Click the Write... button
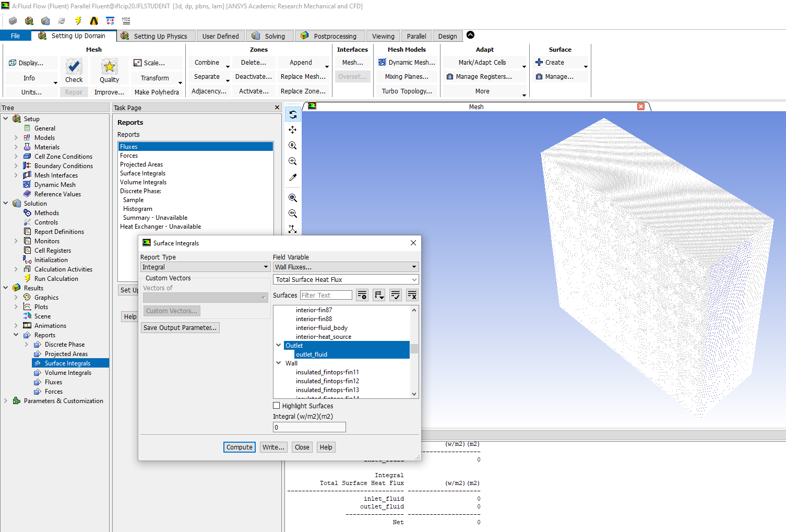The height and width of the screenshot is (532, 786). point(273,447)
